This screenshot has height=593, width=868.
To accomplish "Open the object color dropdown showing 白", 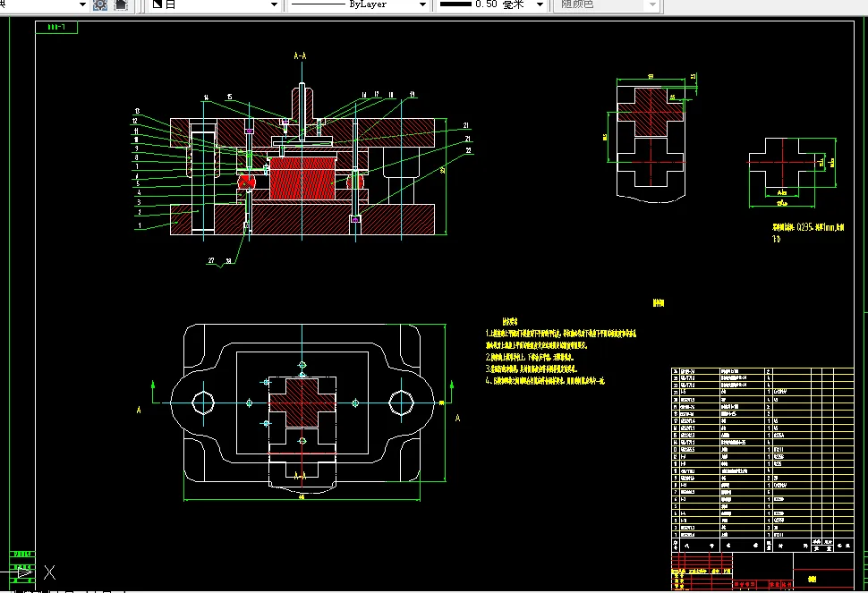I will pos(214,4).
